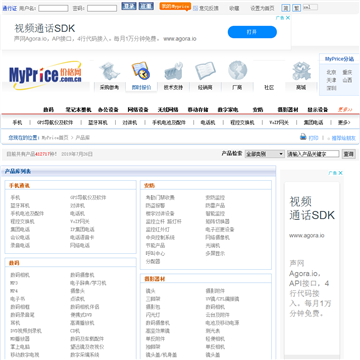Select the 移动存储 main navigation item
Screen dimensions: 360x360
pyautogui.click(x=198, y=110)
